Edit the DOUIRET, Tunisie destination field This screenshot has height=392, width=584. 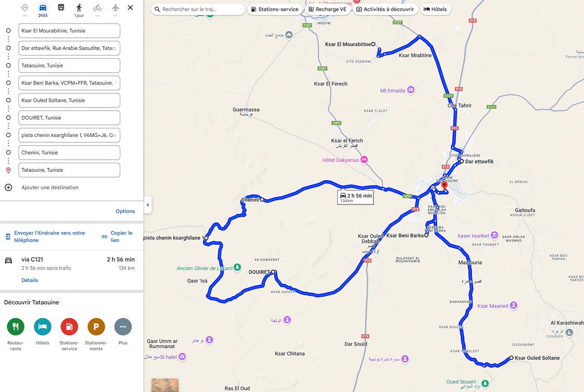pos(69,118)
